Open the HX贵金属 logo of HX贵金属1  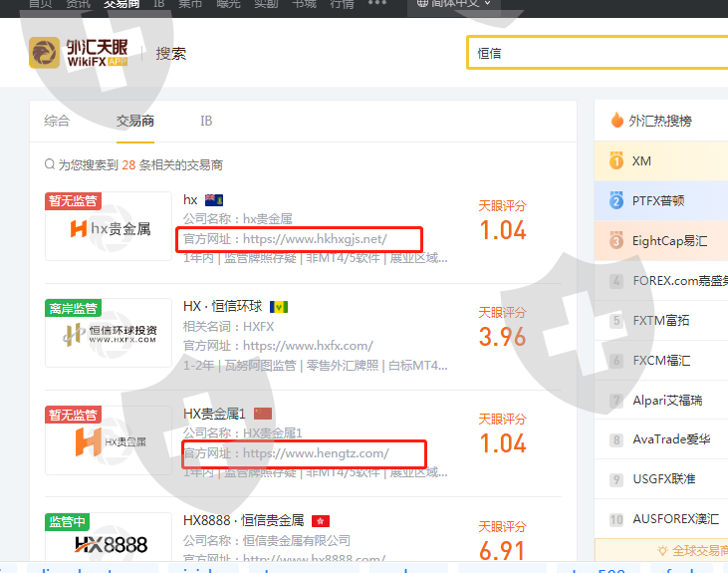click(109, 441)
